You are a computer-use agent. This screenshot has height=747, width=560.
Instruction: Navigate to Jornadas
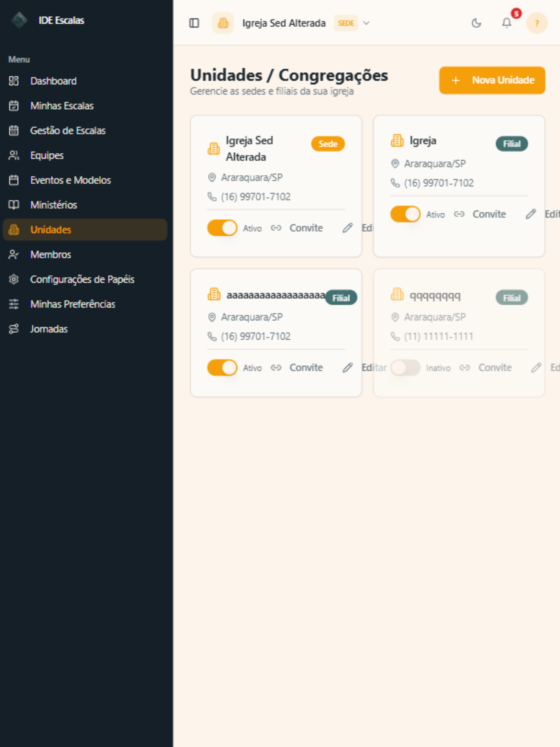[85, 329]
